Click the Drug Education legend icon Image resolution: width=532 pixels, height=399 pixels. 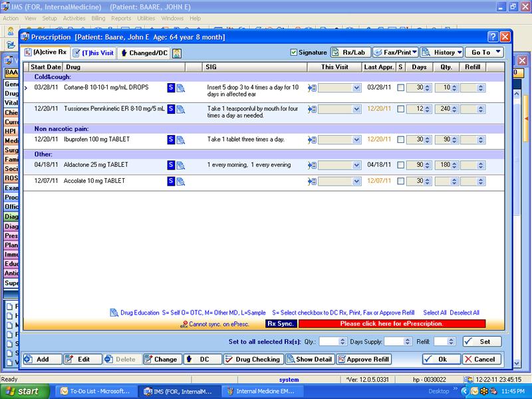[x=114, y=313]
